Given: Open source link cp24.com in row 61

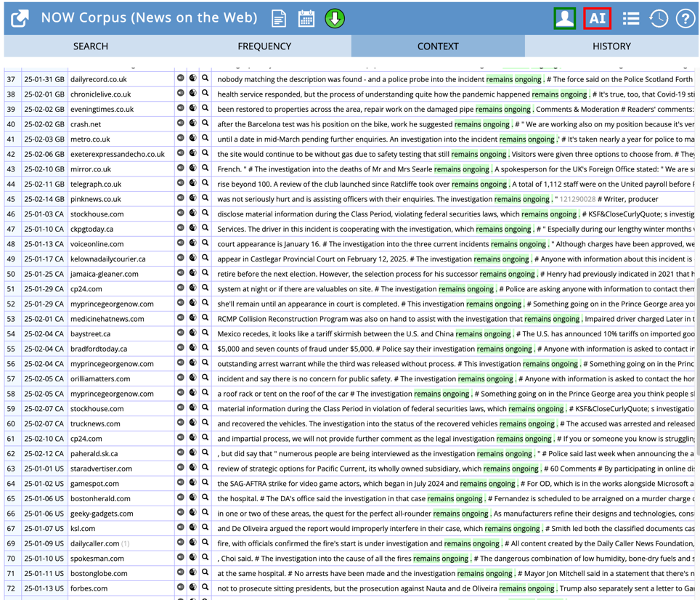Looking at the screenshot, I should 86,439.
